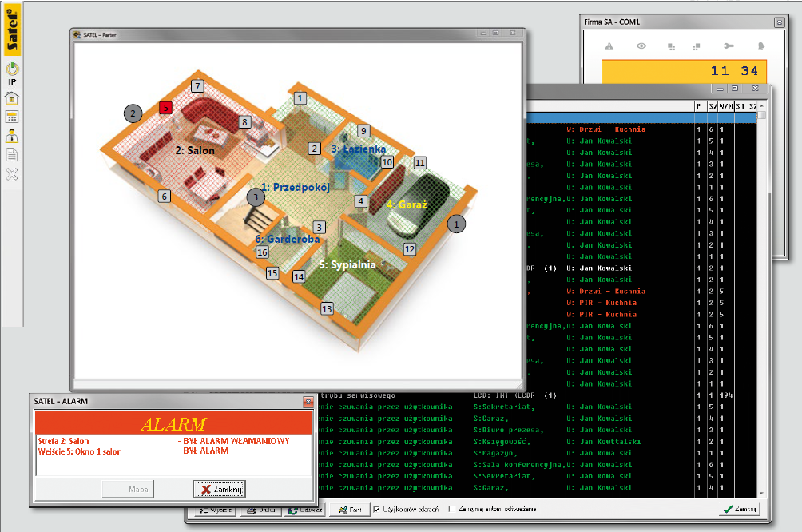
Task: Click the wrench service icon in keypad panel
Action: coord(728,46)
